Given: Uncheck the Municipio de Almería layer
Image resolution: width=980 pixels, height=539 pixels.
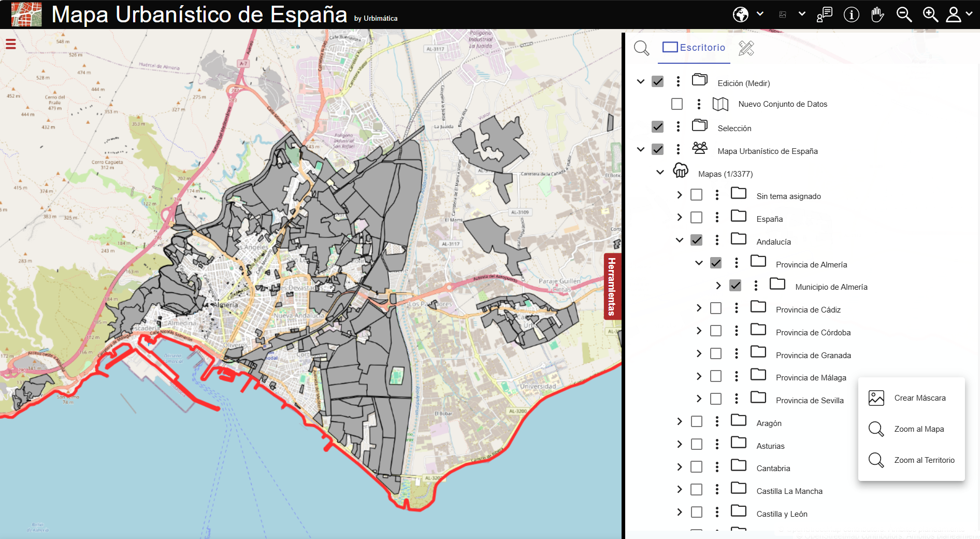Looking at the screenshot, I should click(735, 285).
